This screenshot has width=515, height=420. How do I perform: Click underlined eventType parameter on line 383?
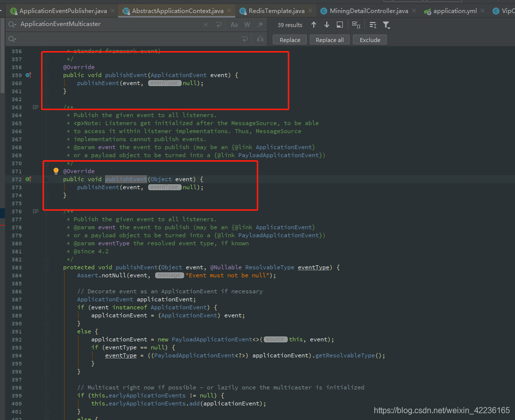coord(313,267)
